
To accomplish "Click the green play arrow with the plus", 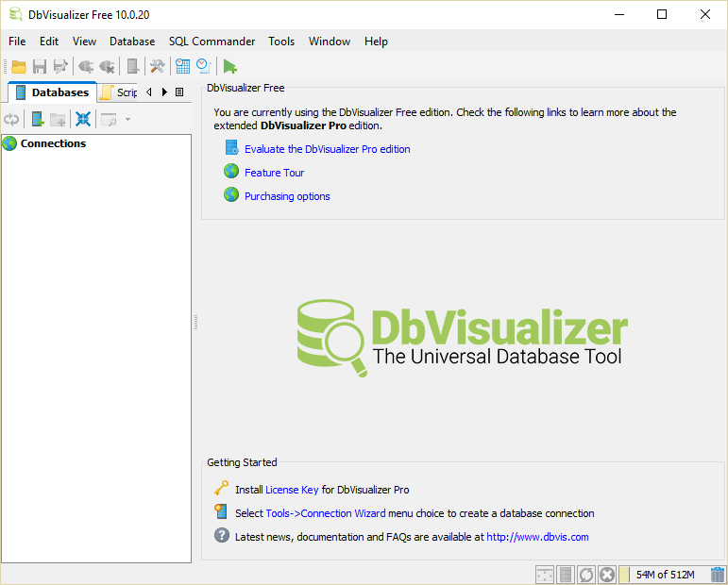I will coord(229,67).
